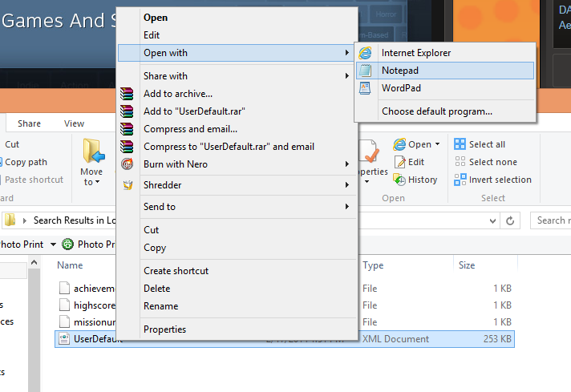571x392 pixels.
Task: Expand the address bar breadcrumb arrow
Action: (x=25, y=220)
